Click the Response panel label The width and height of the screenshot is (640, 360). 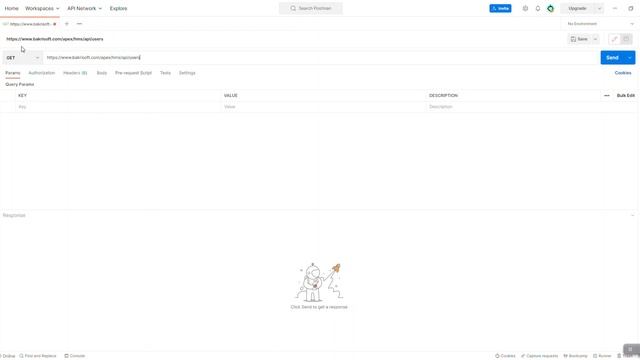(x=14, y=215)
